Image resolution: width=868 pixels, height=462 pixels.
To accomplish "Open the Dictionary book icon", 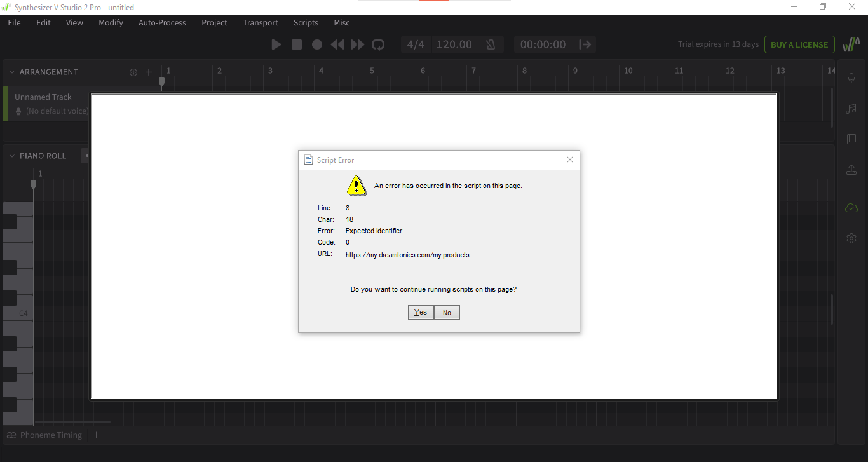I will [x=851, y=139].
